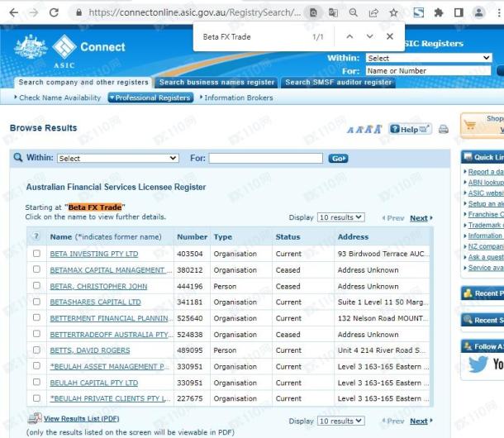Expand the Professional Registers submenu
This screenshot has width=504, height=438.
(150, 98)
